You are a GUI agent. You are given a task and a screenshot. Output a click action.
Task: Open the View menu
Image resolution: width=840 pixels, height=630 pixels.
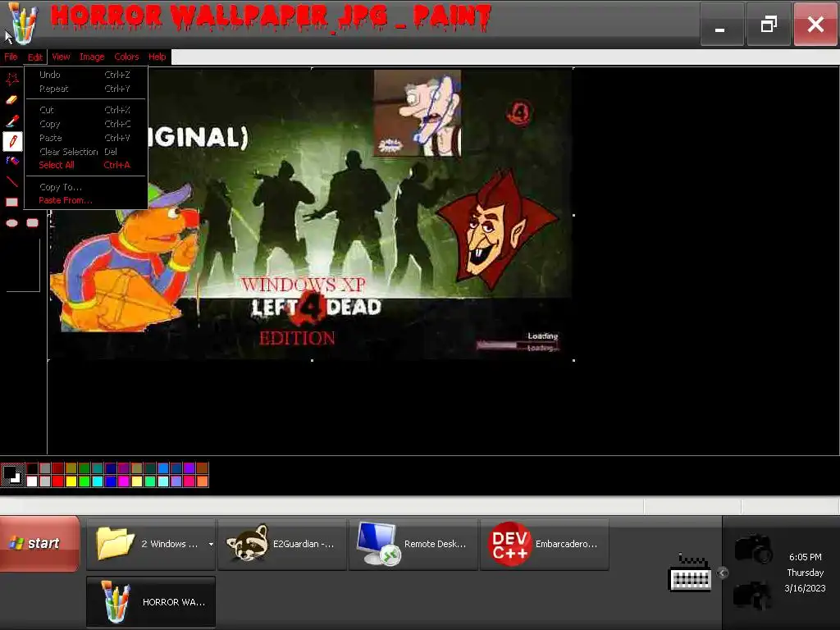tap(61, 57)
